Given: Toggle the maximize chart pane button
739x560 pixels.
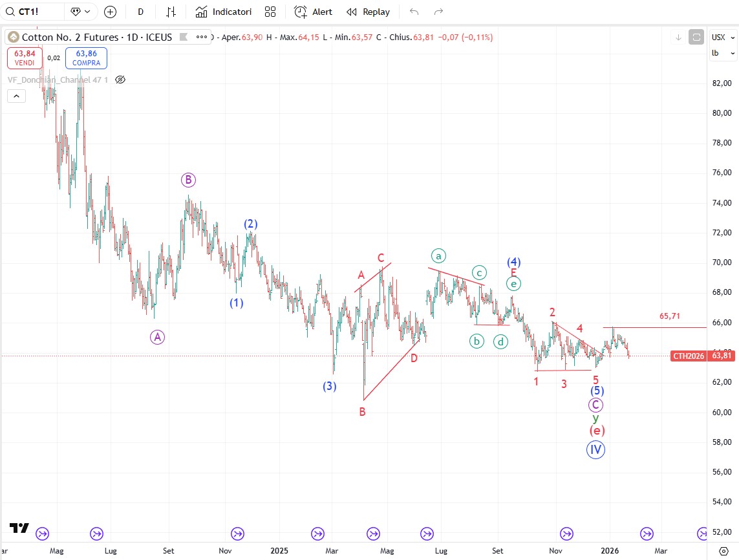Looking at the screenshot, I should (x=696, y=37).
